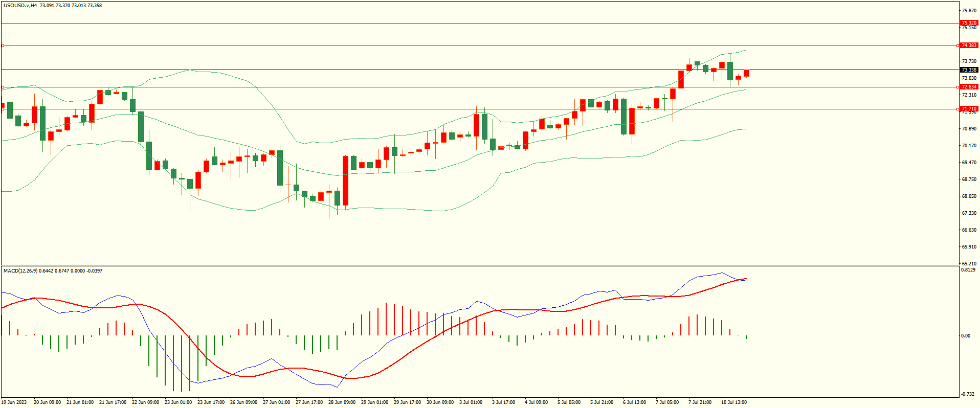Grab left handle of the 74.383 line

[x=3, y=46]
